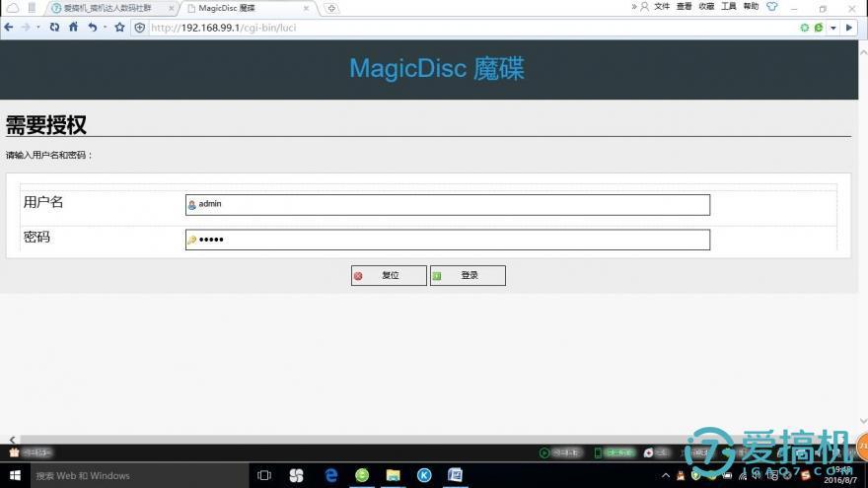Screen dimensions: 868x488
Task: Click the user account icon by the menus
Action: coord(644,7)
